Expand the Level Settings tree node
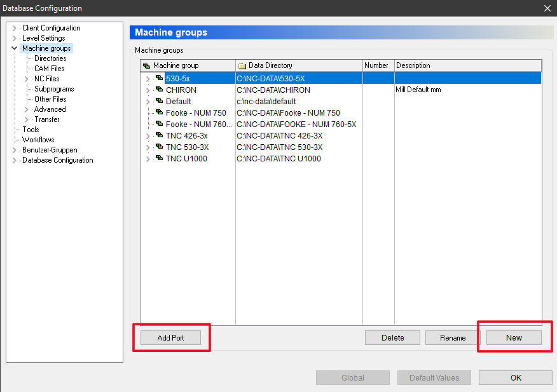This screenshot has width=557, height=392. pos(14,38)
